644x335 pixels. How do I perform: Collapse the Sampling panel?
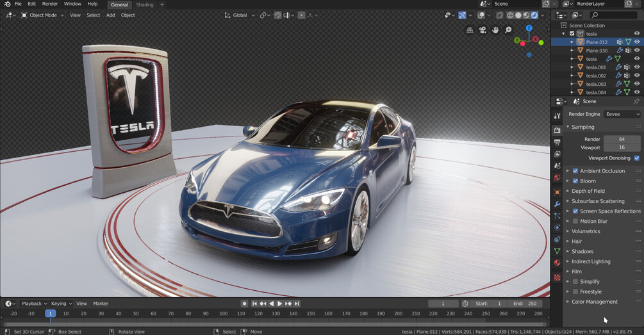point(568,127)
